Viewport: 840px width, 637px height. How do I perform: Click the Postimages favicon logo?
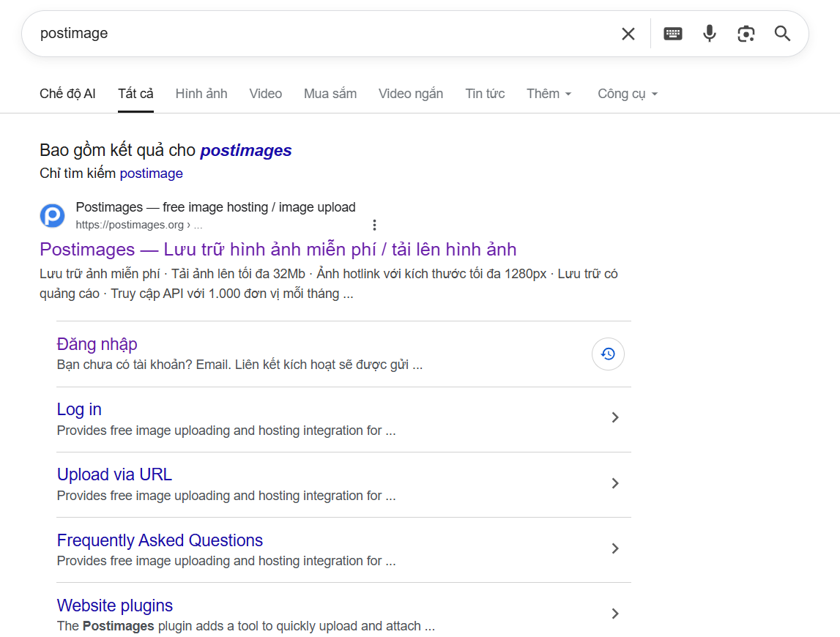[x=53, y=215]
